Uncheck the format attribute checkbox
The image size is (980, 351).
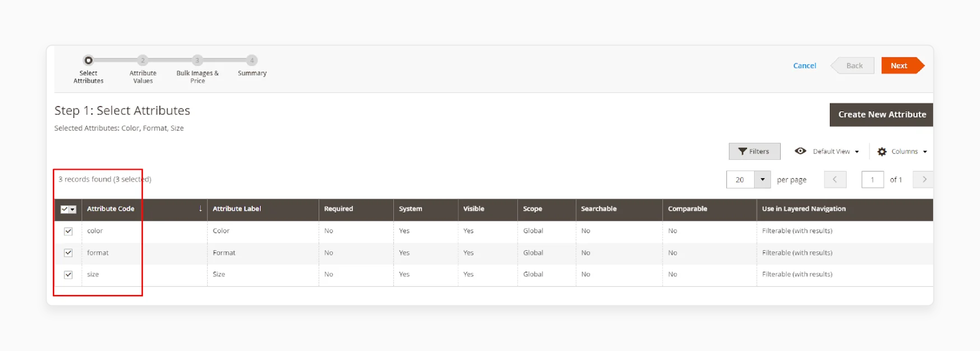pyautogui.click(x=68, y=253)
